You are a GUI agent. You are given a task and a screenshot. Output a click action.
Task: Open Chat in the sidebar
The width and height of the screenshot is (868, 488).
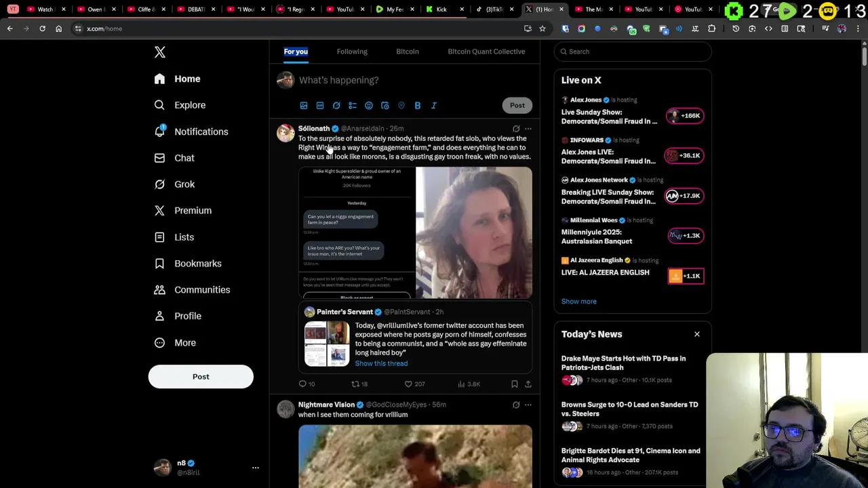(x=174, y=158)
